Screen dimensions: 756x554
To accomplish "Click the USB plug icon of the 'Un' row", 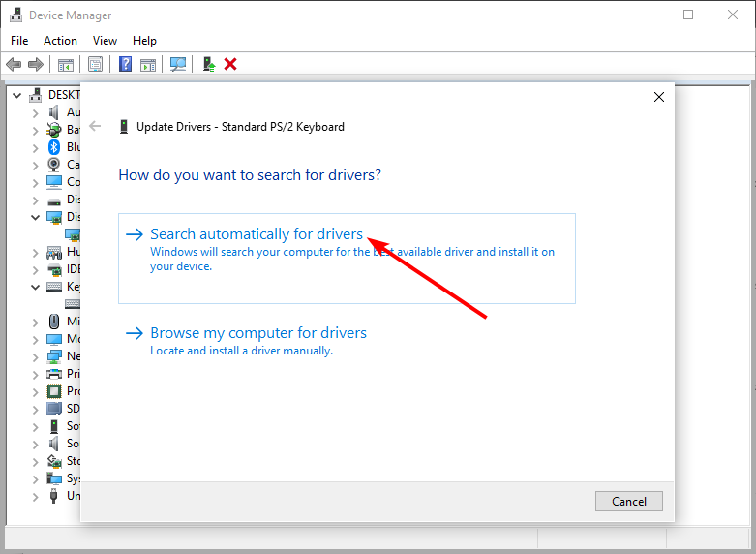I will pos(54,496).
